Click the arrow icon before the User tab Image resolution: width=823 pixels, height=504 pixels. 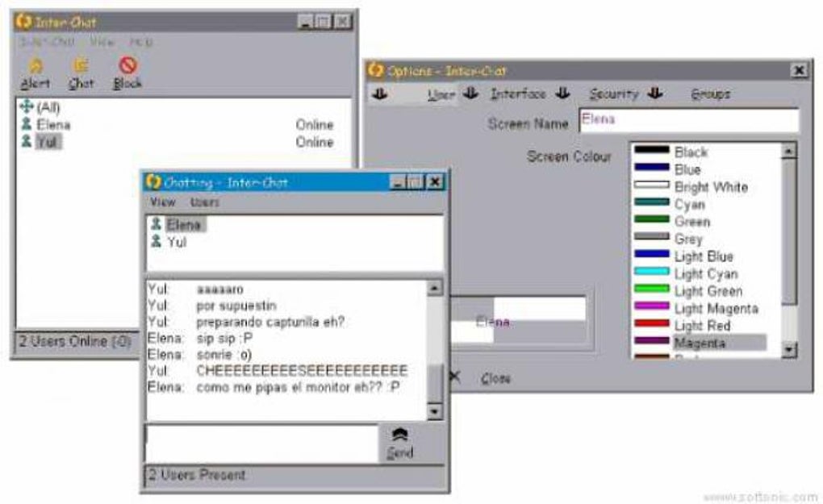click(379, 94)
